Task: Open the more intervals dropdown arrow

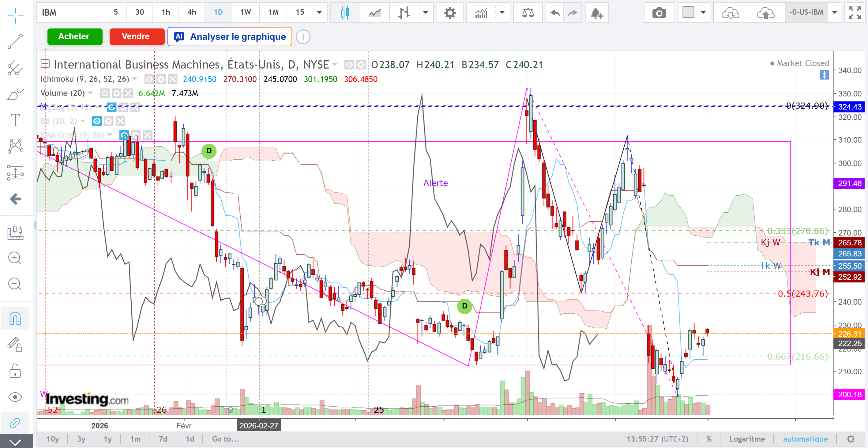Action: (x=319, y=13)
